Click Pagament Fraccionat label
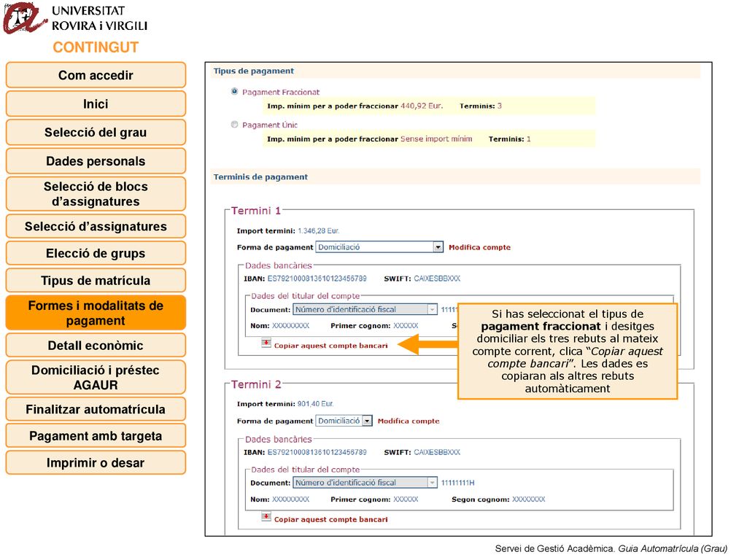The image size is (747, 560). pos(281,92)
